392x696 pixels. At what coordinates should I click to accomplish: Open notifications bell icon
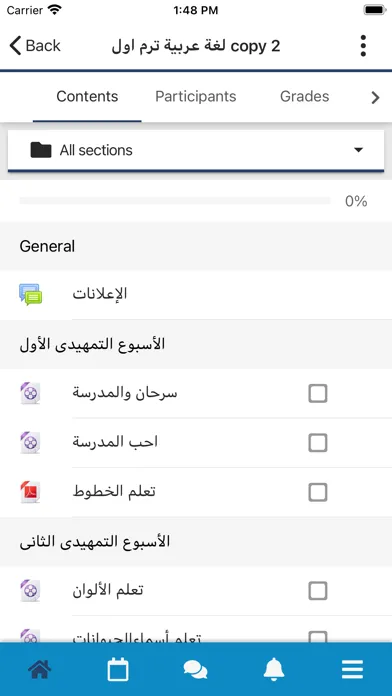point(274,669)
